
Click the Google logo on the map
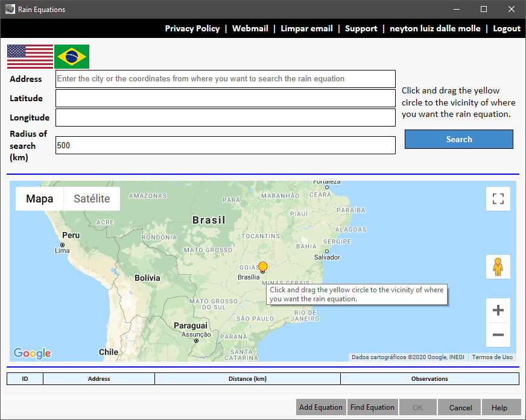tap(32, 353)
